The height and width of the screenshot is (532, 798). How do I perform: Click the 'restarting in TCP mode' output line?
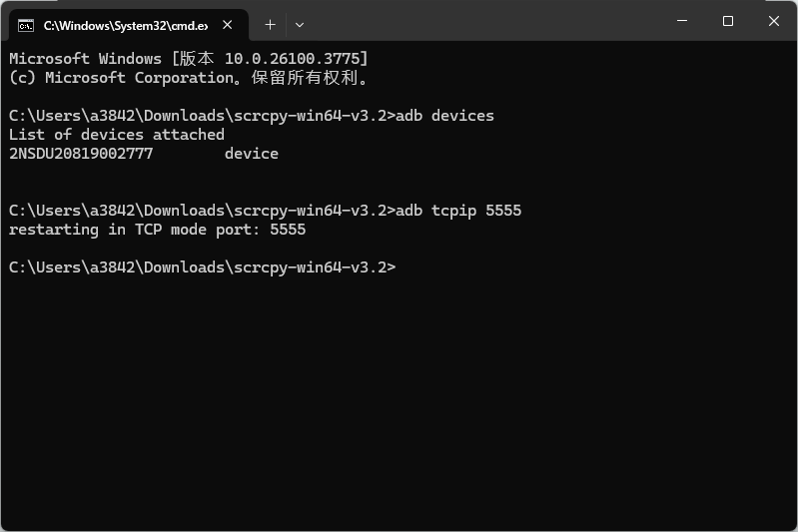[157, 230]
